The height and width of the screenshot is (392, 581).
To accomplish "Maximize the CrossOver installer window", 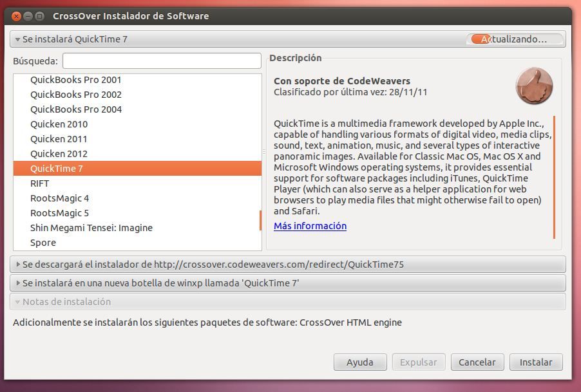I will click(x=39, y=16).
